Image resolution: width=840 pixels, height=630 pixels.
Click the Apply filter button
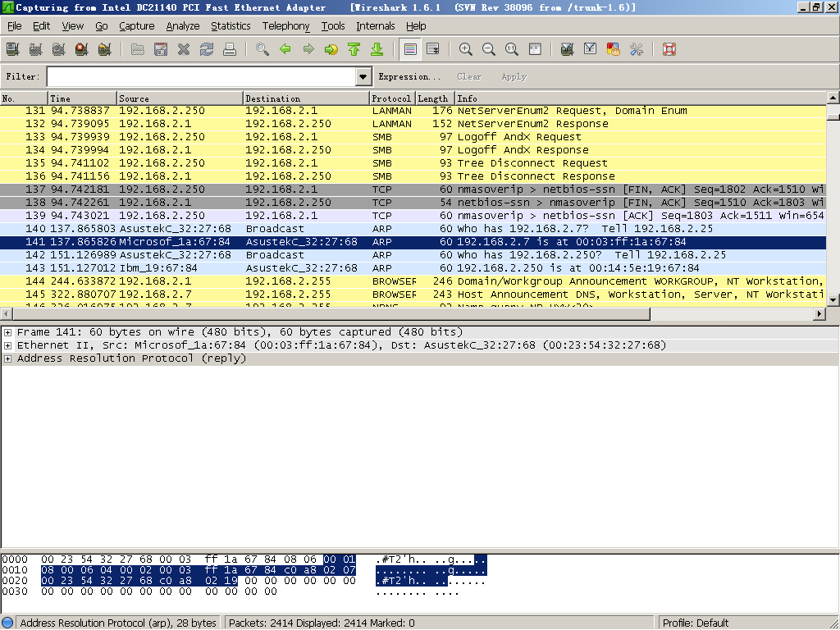tap(514, 77)
